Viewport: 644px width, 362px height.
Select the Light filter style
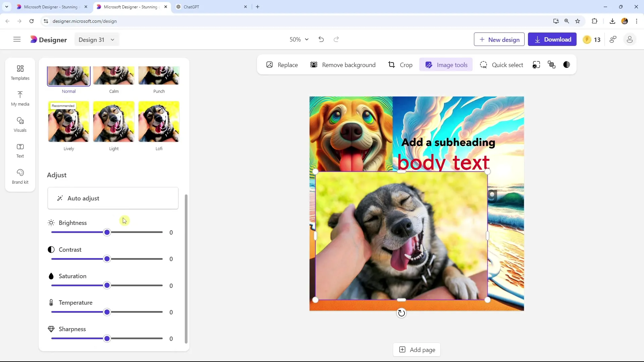pos(114,122)
